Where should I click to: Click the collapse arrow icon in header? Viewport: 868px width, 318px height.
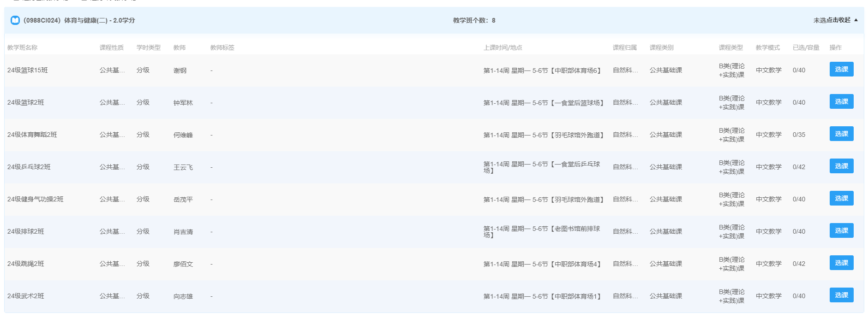point(856,20)
